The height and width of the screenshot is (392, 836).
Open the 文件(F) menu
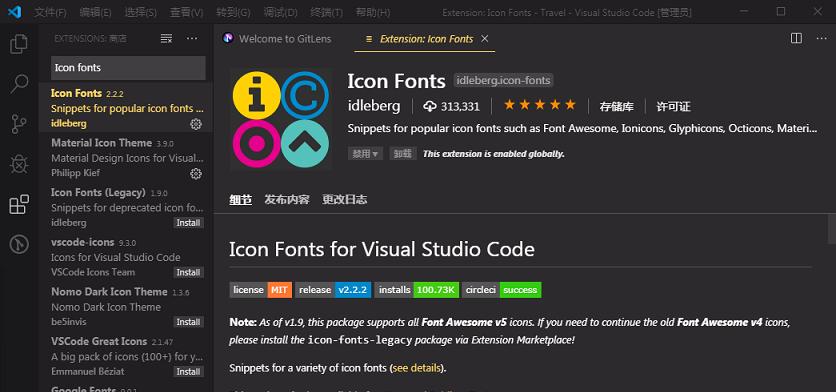point(50,12)
